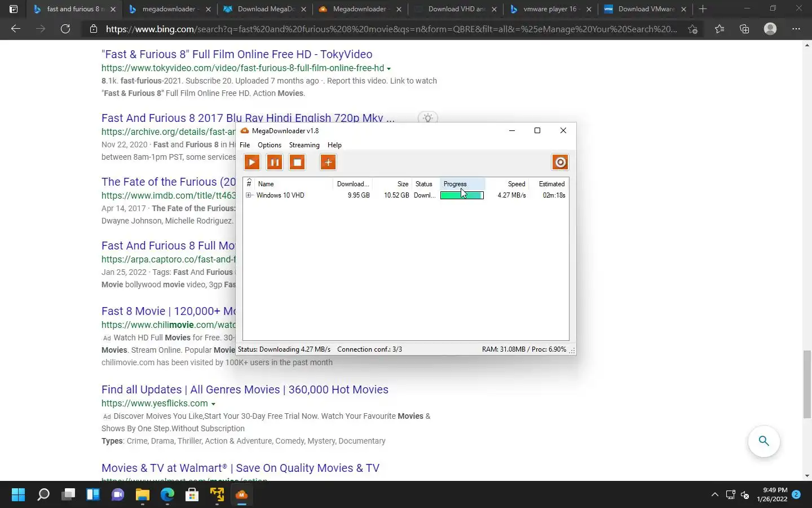The image size is (812, 508).
Task: Open the Edge tab actions menu icon
Action: [14, 9]
